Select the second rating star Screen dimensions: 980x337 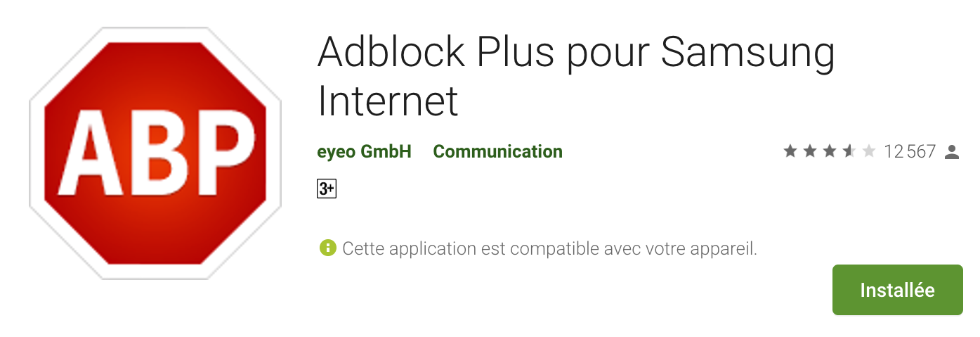[810, 151]
